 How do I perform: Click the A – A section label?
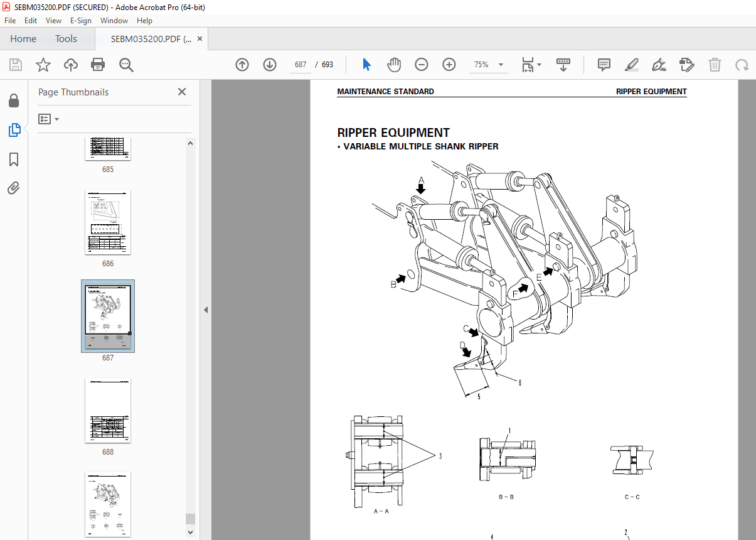[x=381, y=511]
